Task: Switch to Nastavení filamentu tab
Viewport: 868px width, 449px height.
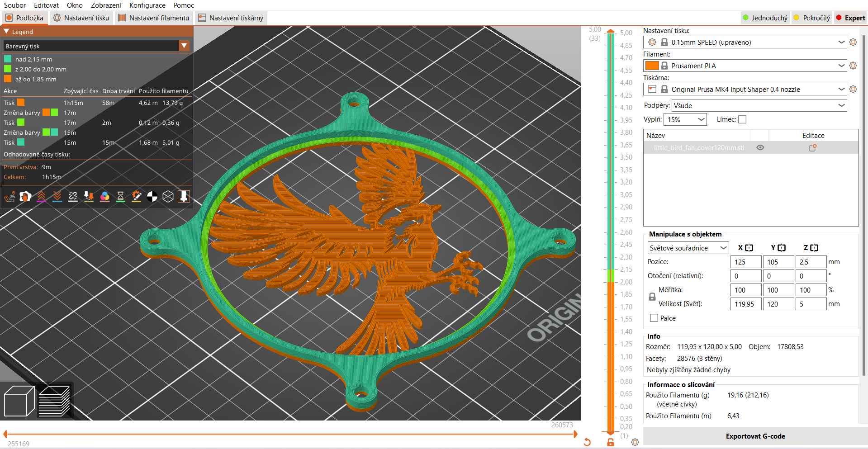Action: click(154, 18)
